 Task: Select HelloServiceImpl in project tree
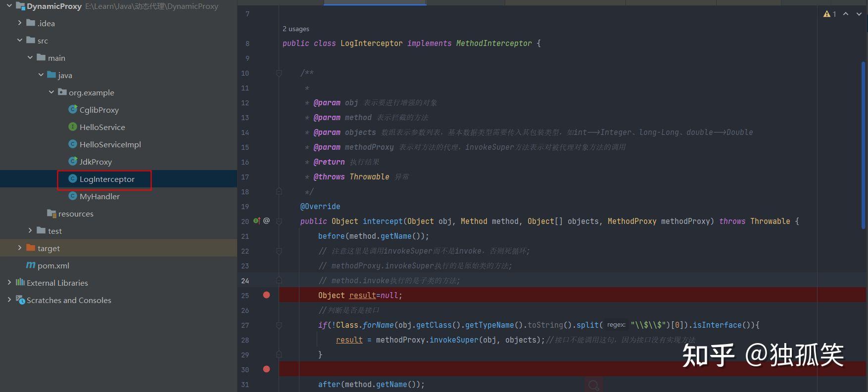pos(110,144)
